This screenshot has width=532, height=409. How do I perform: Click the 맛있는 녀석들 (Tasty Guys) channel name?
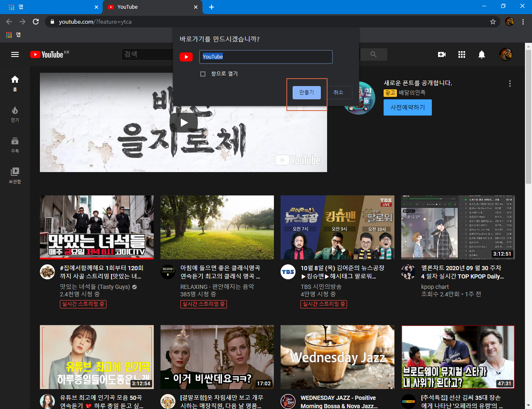pyautogui.click(x=95, y=287)
